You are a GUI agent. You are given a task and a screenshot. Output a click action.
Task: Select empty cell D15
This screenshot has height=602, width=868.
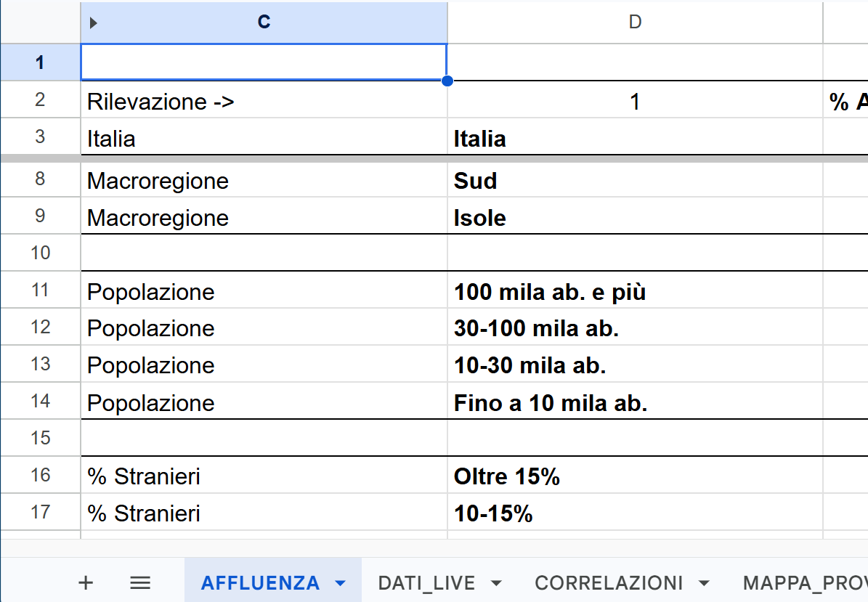coord(635,438)
